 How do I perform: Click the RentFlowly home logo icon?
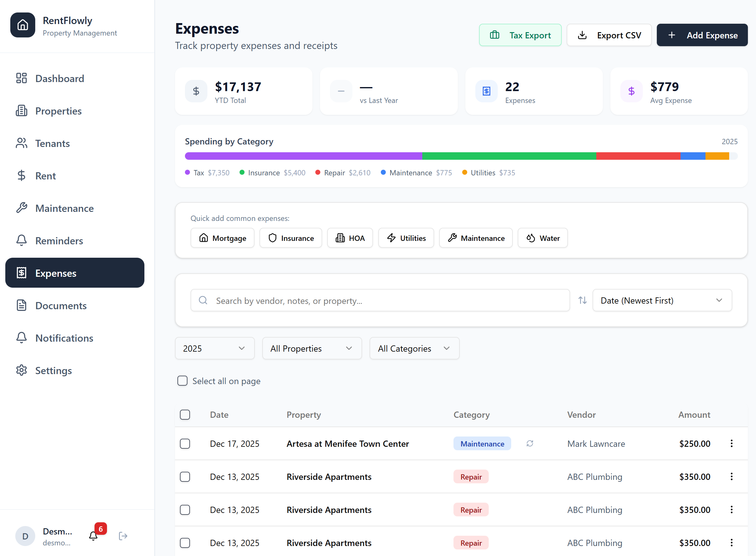pyautogui.click(x=22, y=25)
